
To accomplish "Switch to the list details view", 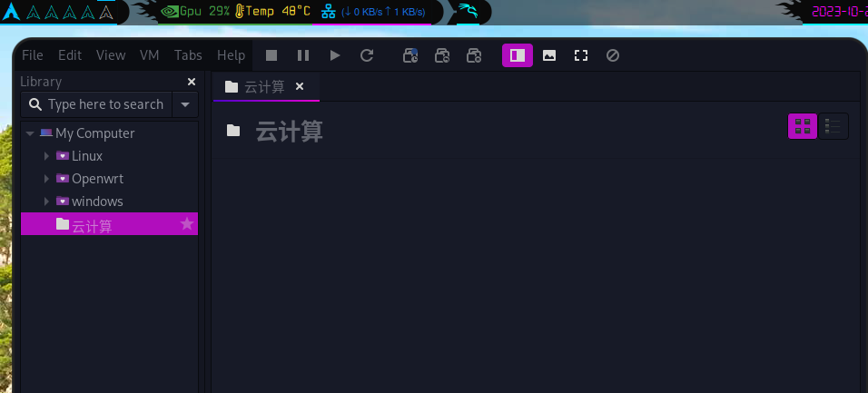I will 833,126.
